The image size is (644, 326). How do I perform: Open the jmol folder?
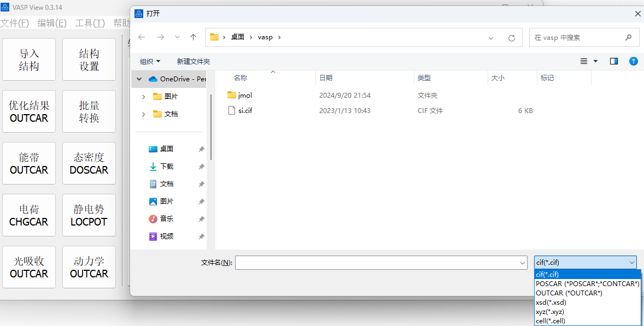click(245, 95)
